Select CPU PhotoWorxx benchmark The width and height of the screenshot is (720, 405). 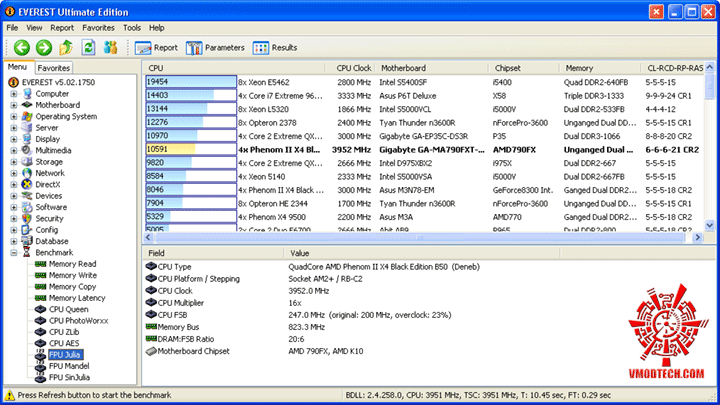click(79, 321)
